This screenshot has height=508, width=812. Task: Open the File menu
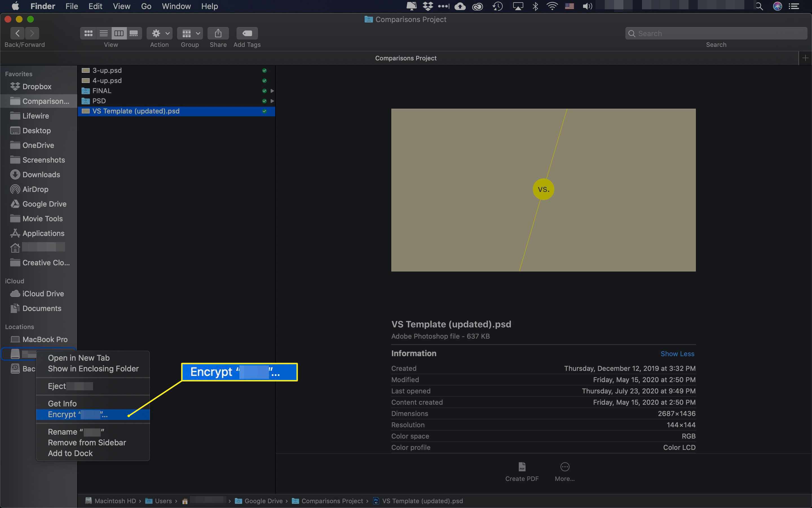click(71, 6)
